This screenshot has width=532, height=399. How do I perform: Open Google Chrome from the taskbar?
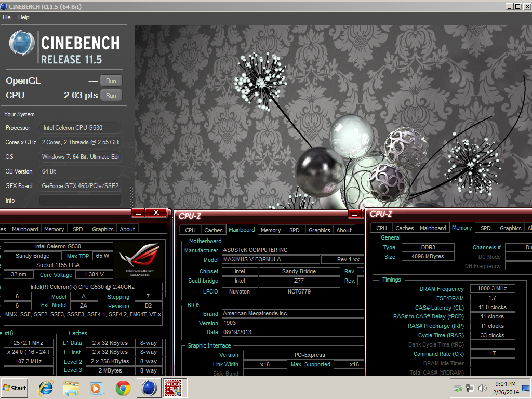tap(123, 388)
